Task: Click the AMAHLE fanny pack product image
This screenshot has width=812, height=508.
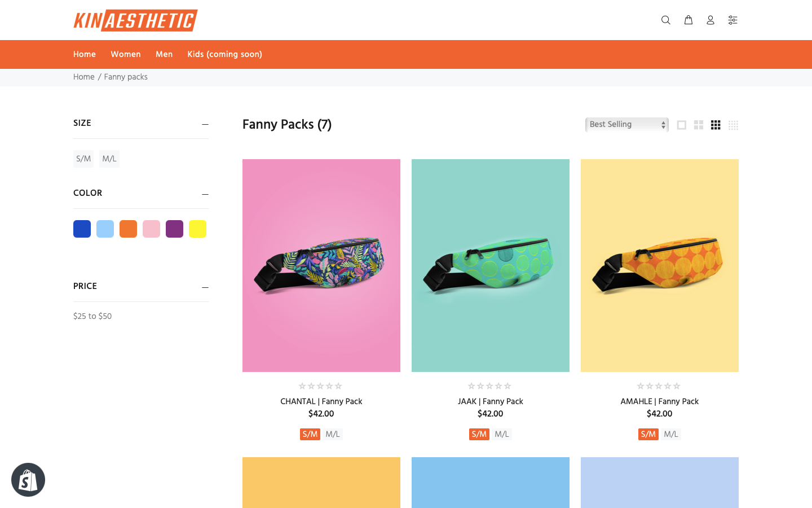Action: [659, 265]
